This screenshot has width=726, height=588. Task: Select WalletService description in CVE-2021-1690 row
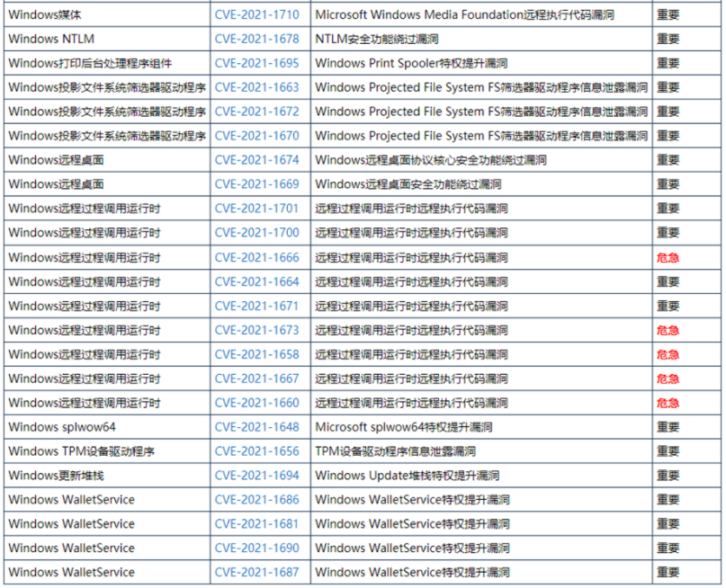(x=413, y=548)
